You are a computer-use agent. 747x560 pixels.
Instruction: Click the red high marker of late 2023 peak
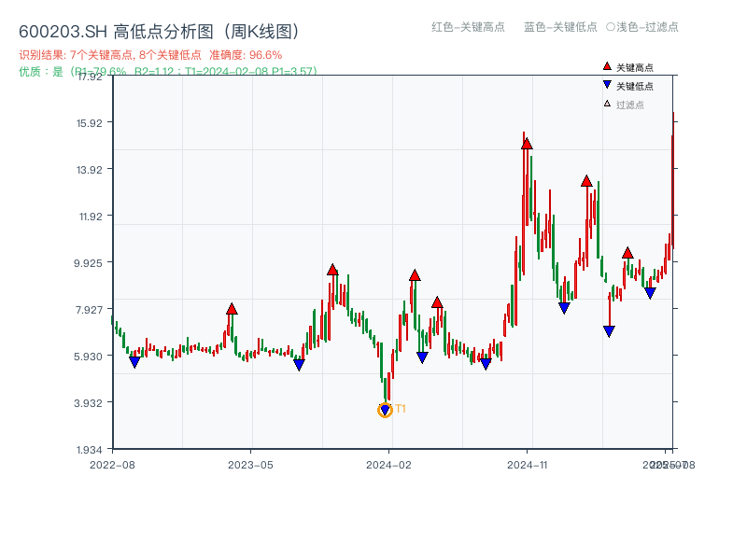332,270
